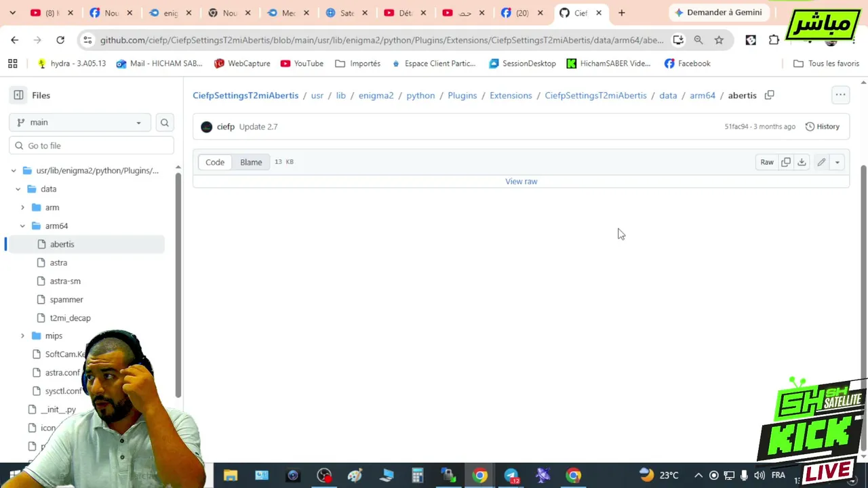Open Telegram from the taskbar
Screen dimensions: 868x488
pos(511,476)
